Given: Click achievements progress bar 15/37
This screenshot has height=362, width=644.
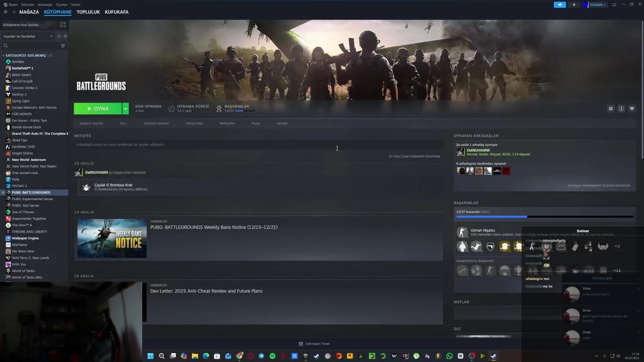Looking at the screenshot, I should pos(544,216).
